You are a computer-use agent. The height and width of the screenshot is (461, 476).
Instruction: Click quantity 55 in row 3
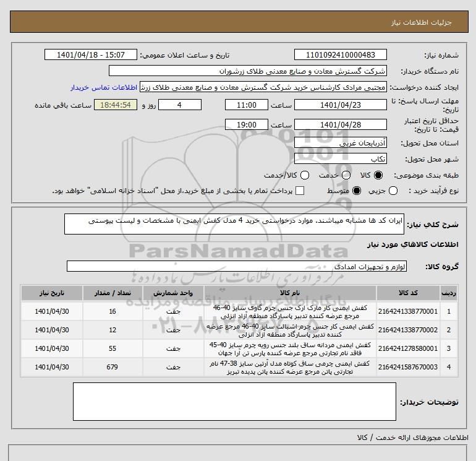point(113,348)
